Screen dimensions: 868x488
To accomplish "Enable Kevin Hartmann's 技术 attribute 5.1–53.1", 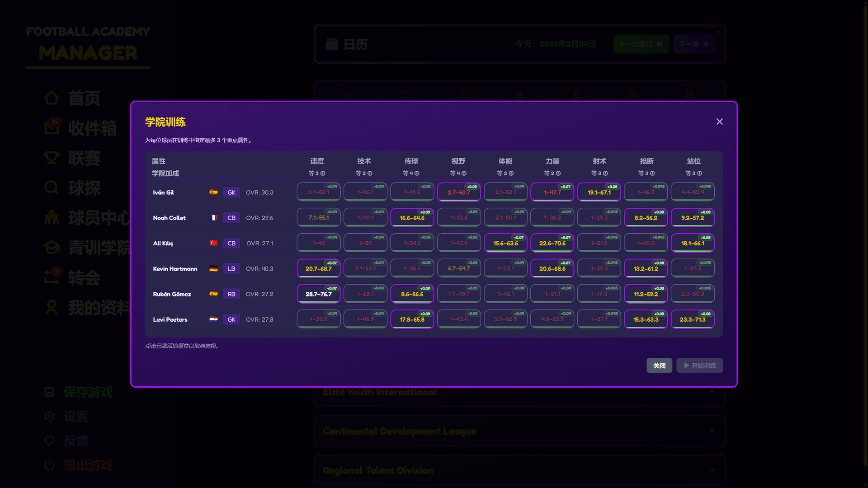I will [x=365, y=268].
